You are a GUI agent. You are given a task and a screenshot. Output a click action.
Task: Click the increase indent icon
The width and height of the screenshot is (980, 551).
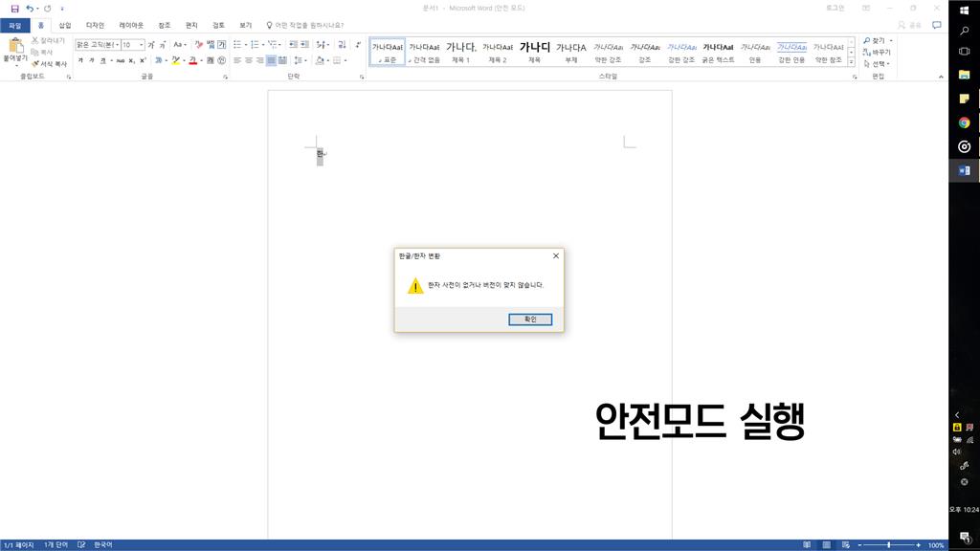pos(304,44)
